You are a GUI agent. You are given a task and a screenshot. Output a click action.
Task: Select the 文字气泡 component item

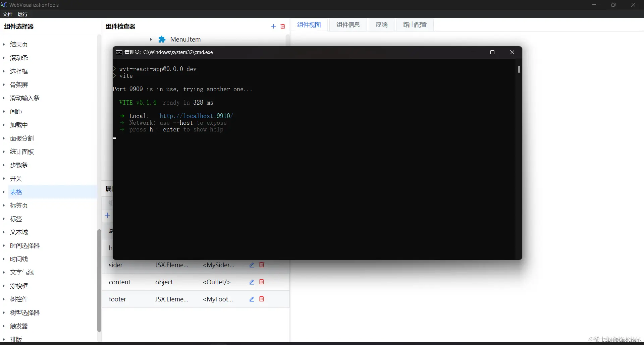(22, 272)
